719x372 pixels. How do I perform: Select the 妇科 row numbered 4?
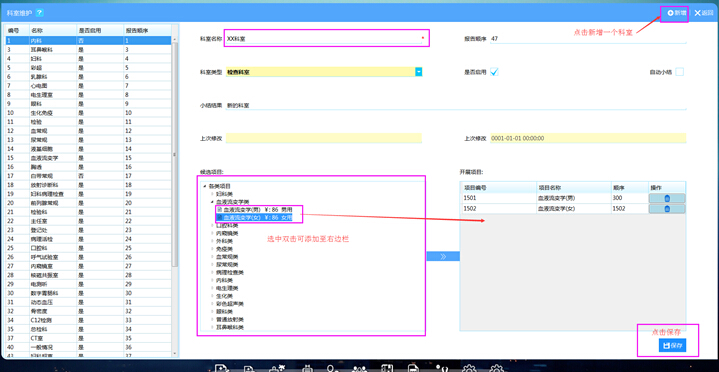pos(88,58)
